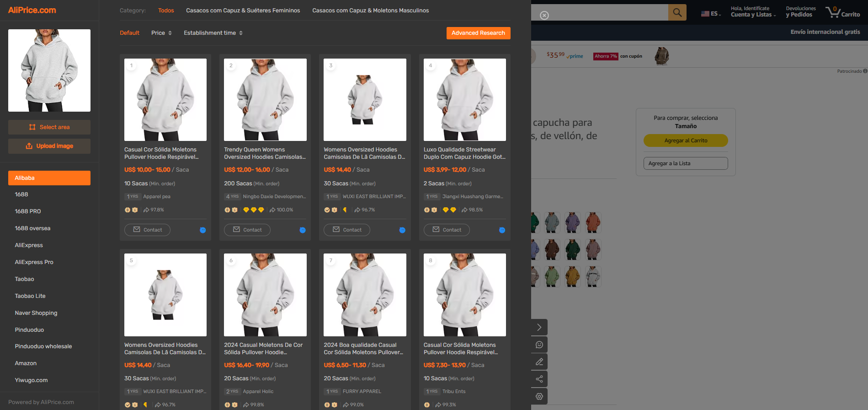This screenshot has height=410, width=868.
Task: Select Default sorting
Action: [x=129, y=33]
